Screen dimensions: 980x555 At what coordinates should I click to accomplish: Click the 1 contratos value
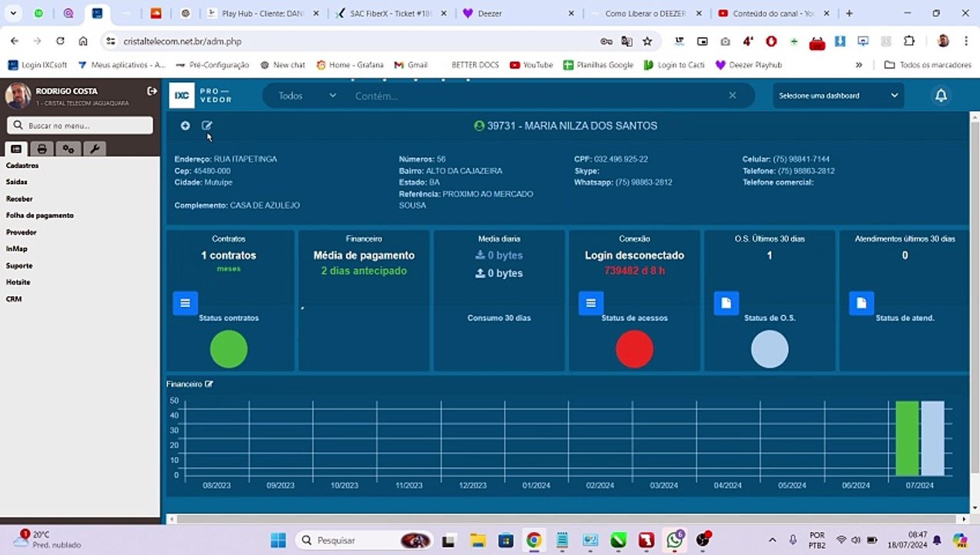[229, 255]
